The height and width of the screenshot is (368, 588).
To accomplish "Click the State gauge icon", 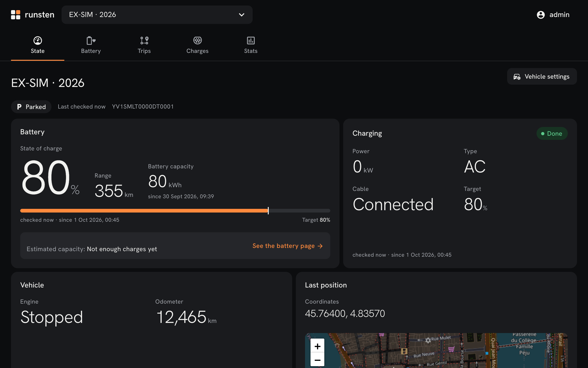I will click(x=38, y=40).
